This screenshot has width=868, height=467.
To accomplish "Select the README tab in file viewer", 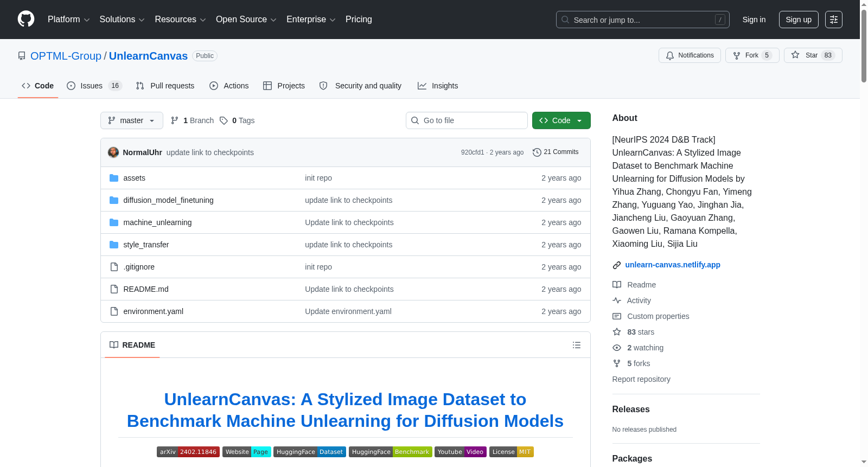I will (x=132, y=345).
